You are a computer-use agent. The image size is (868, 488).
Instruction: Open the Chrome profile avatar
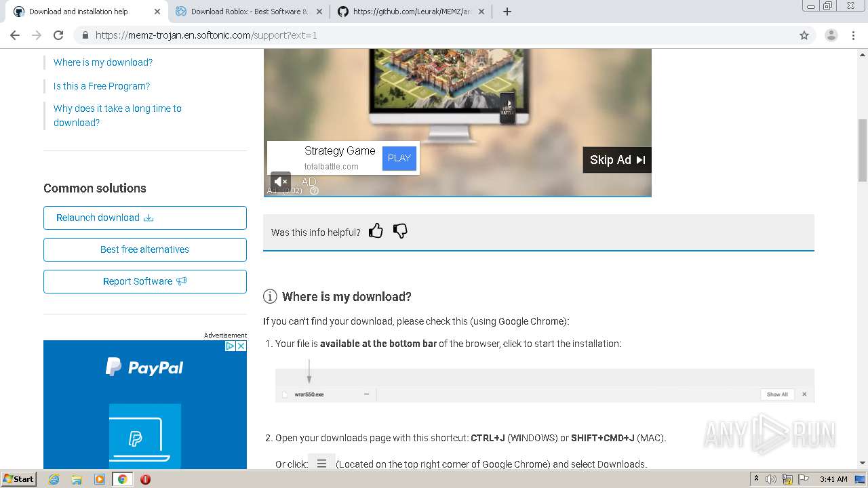pos(831,35)
